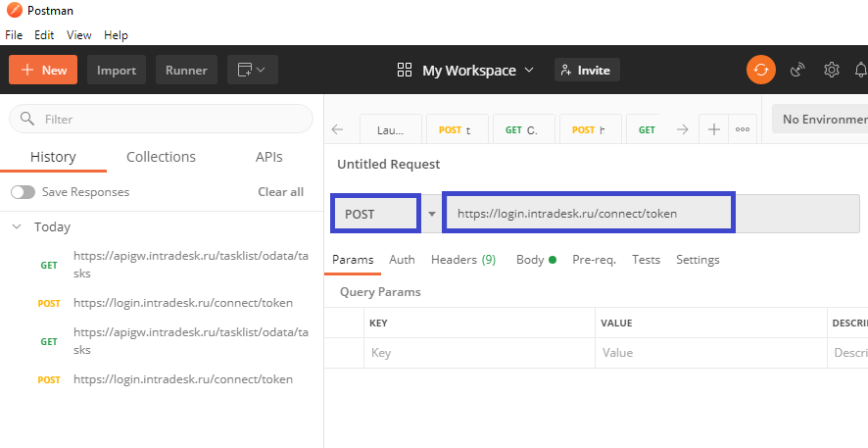Click the left tab scroll arrow

point(338,129)
